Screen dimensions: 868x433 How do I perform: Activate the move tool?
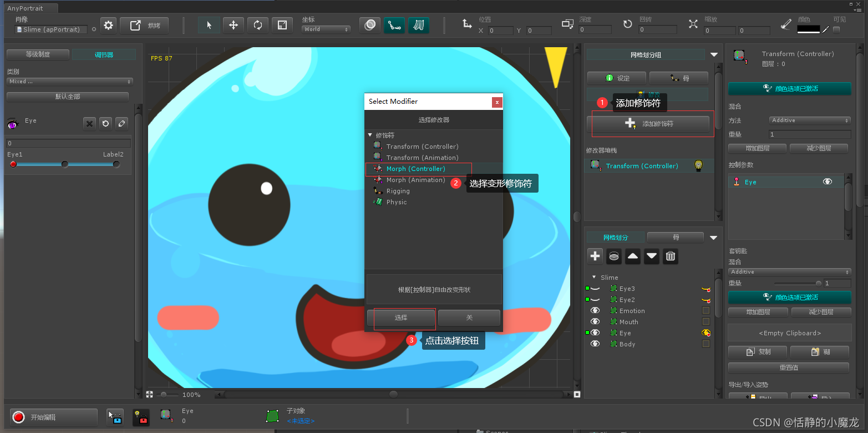234,25
